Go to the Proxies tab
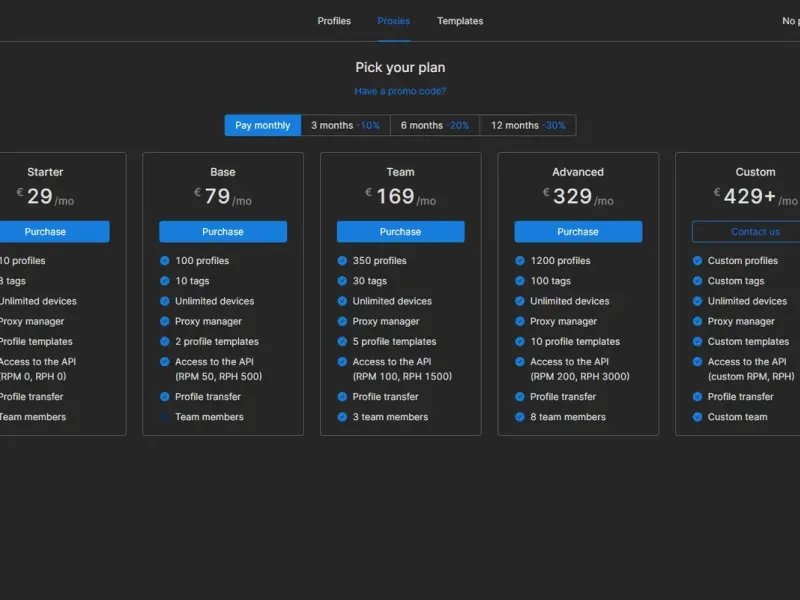The height and width of the screenshot is (600, 800). coord(394,21)
